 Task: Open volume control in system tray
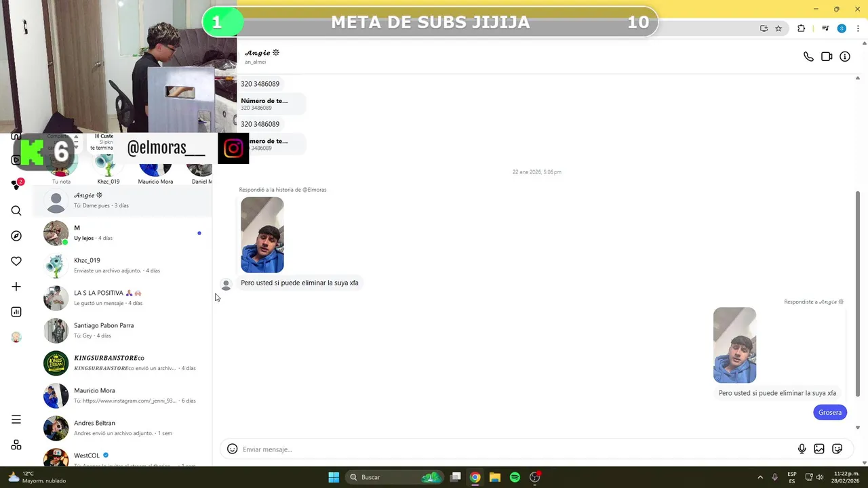(819, 477)
